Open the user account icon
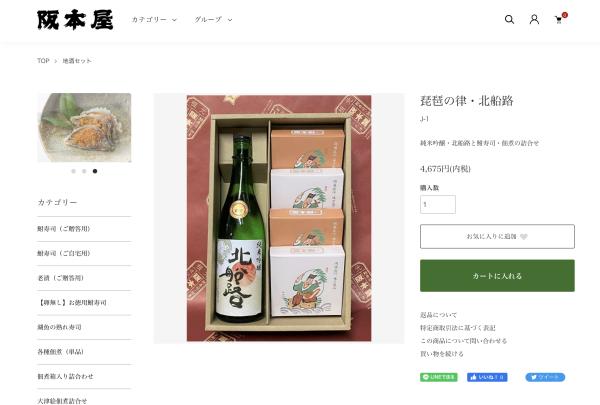 (534, 20)
